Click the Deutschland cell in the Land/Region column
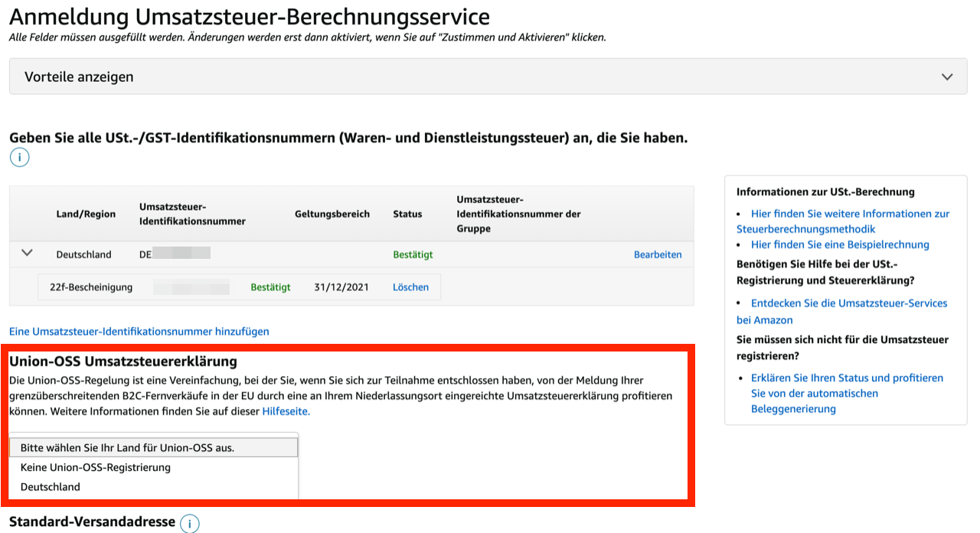Viewport: 980px width, 533px height. click(83, 254)
